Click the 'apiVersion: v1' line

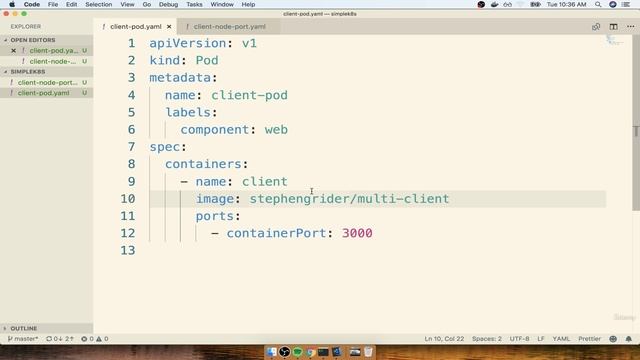203,43
